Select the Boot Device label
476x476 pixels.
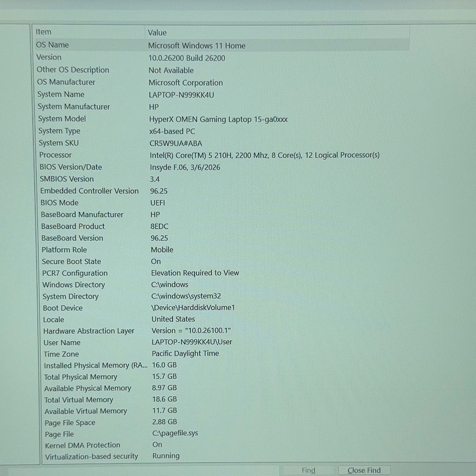63,308
